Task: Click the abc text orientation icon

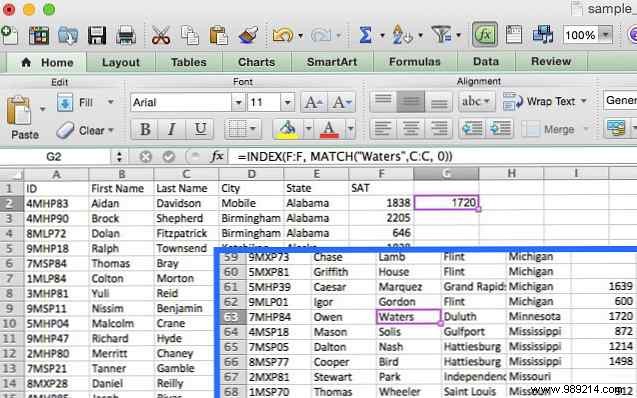Action: pyautogui.click(x=476, y=102)
